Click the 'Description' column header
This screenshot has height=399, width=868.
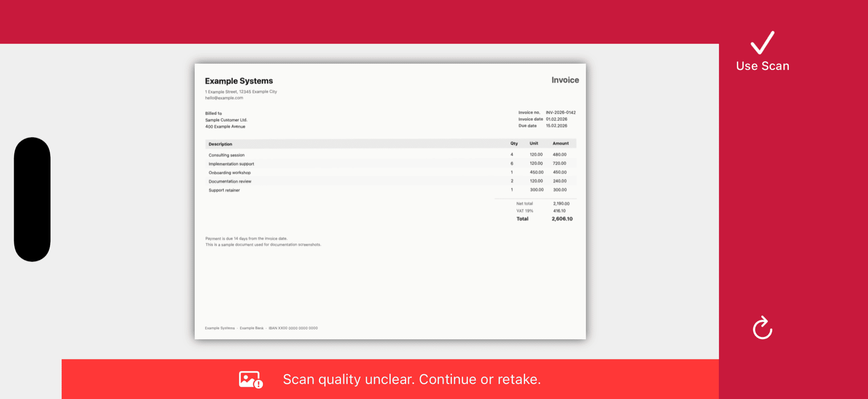(x=220, y=144)
